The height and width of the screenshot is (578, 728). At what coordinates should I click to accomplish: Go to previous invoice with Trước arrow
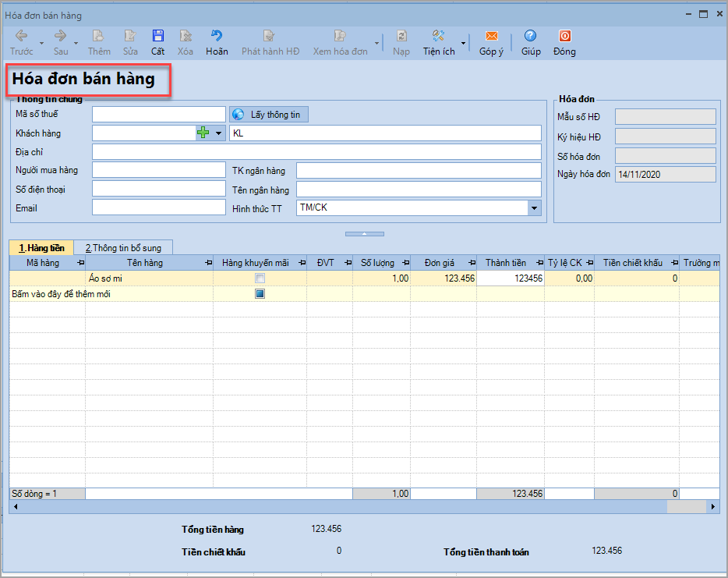tap(21, 36)
